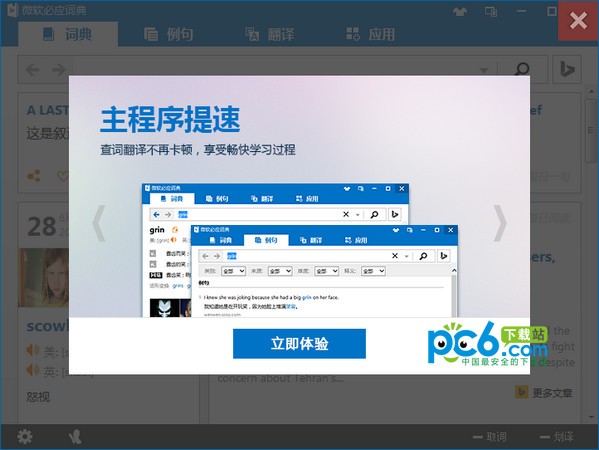Toggle 划译 in bottom bar
This screenshot has width=599, height=450.
point(557,437)
